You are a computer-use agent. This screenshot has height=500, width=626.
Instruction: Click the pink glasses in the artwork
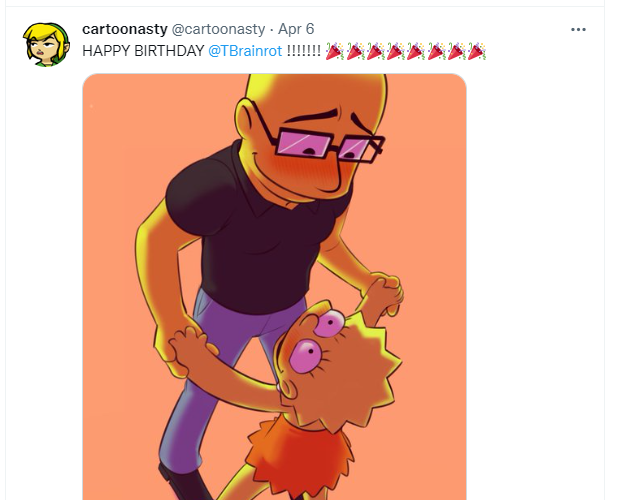329,146
